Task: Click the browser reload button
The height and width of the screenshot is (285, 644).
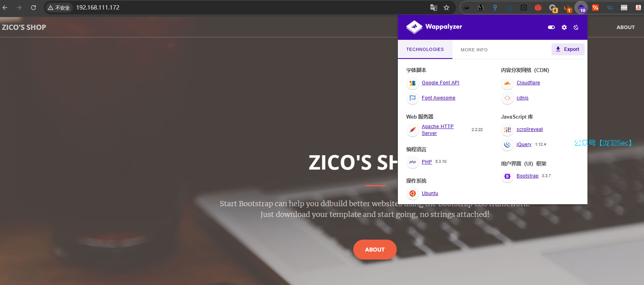Action: [x=33, y=8]
